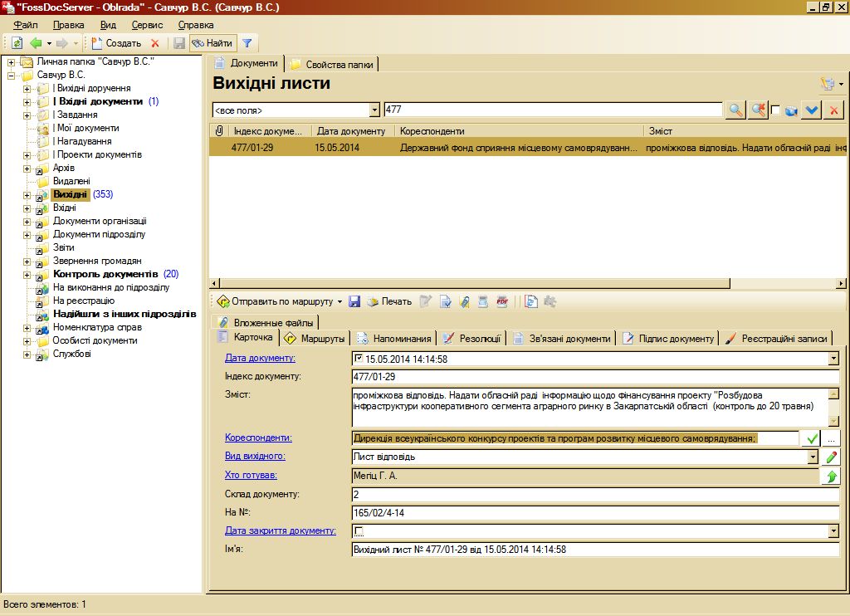850x616 pixels.
Task: Click the greyed save icon in the top toolbar
Action: 179,43
